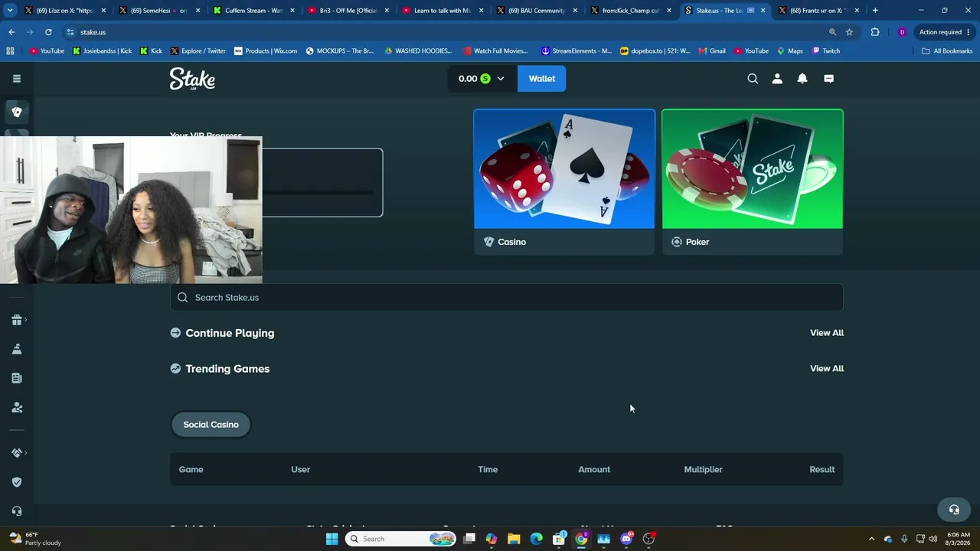Open Chrome's three-dot menu
The height and width of the screenshot is (551, 980).
[x=969, y=32]
